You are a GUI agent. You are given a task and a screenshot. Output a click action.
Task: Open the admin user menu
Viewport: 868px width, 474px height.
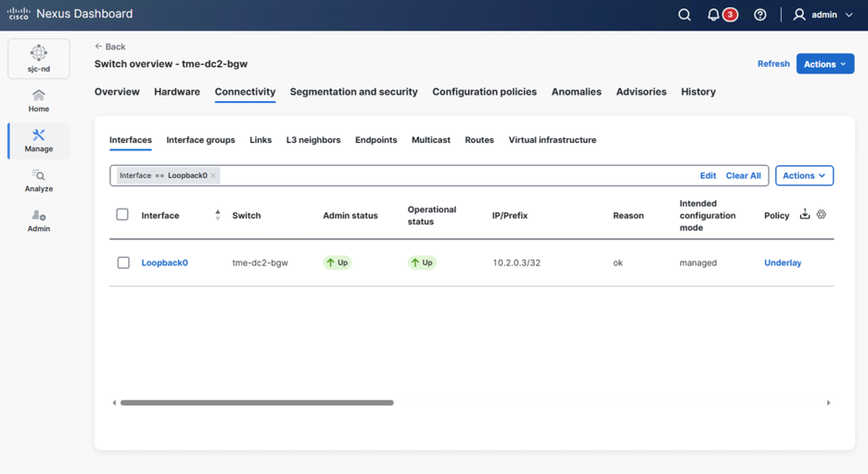click(x=823, y=15)
